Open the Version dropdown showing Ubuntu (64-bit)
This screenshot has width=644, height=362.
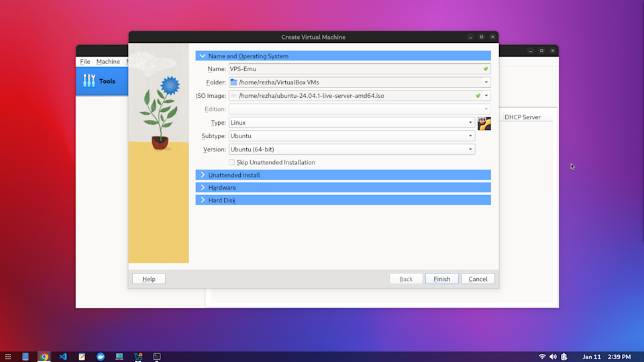352,149
